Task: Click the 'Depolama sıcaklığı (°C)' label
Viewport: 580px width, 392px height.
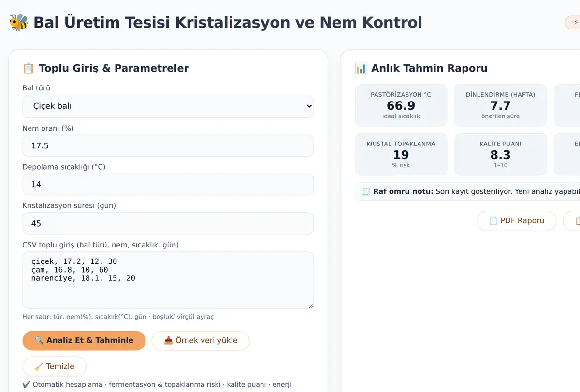Action: 64,167
